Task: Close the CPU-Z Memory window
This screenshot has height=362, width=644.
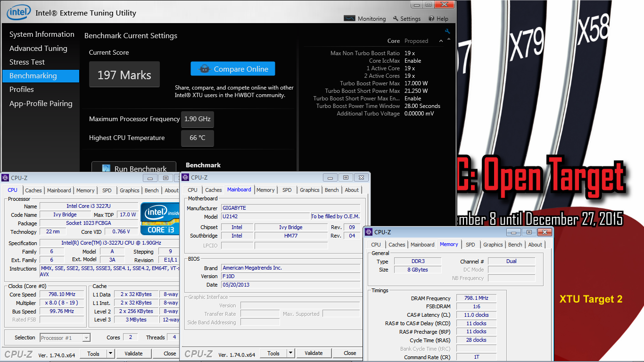Action: point(545,232)
